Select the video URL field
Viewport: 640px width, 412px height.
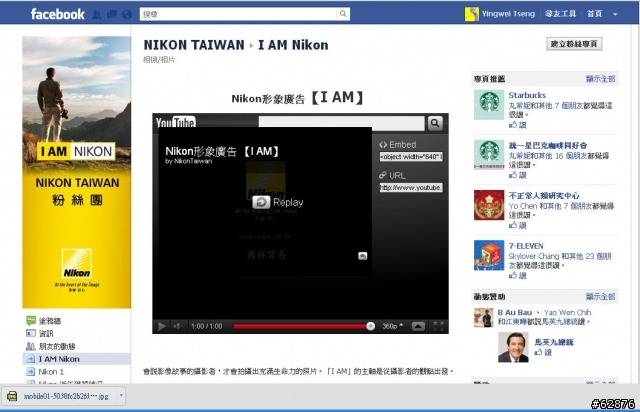point(411,187)
